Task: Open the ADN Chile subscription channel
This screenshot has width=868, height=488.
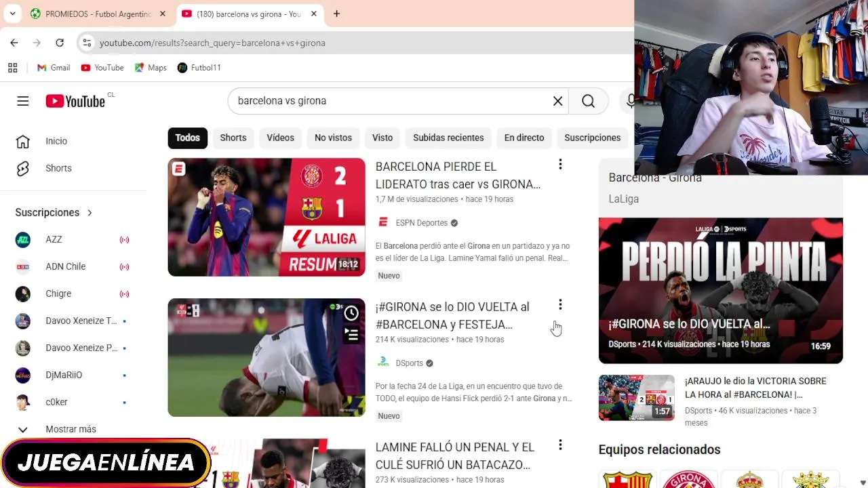Action: pos(72,266)
